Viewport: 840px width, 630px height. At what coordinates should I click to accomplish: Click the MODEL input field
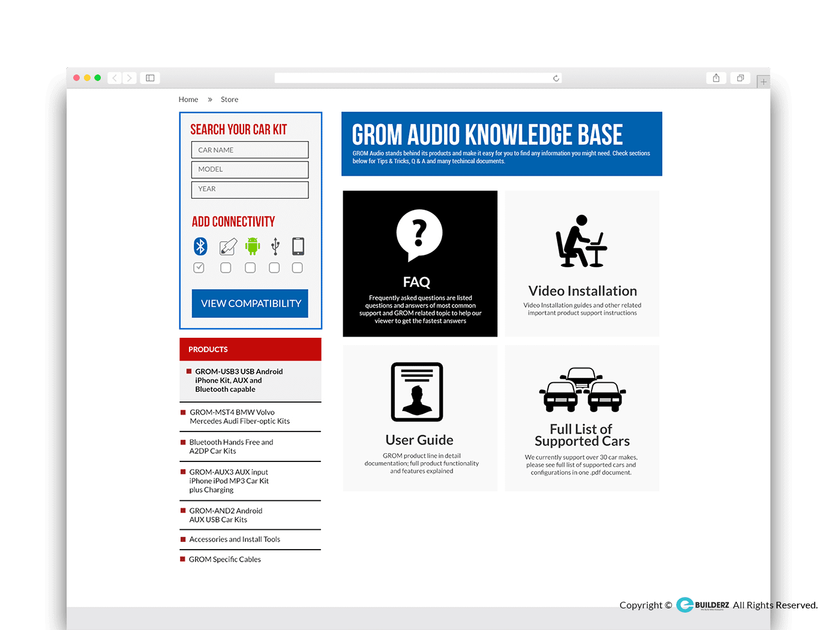250,170
